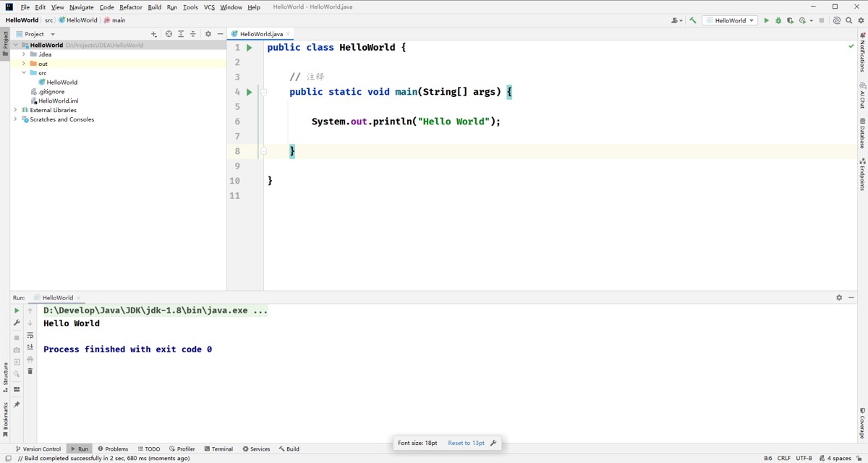The image size is (868, 463).
Task: Click the Build Project hammer icon
Action: (693, 20)
